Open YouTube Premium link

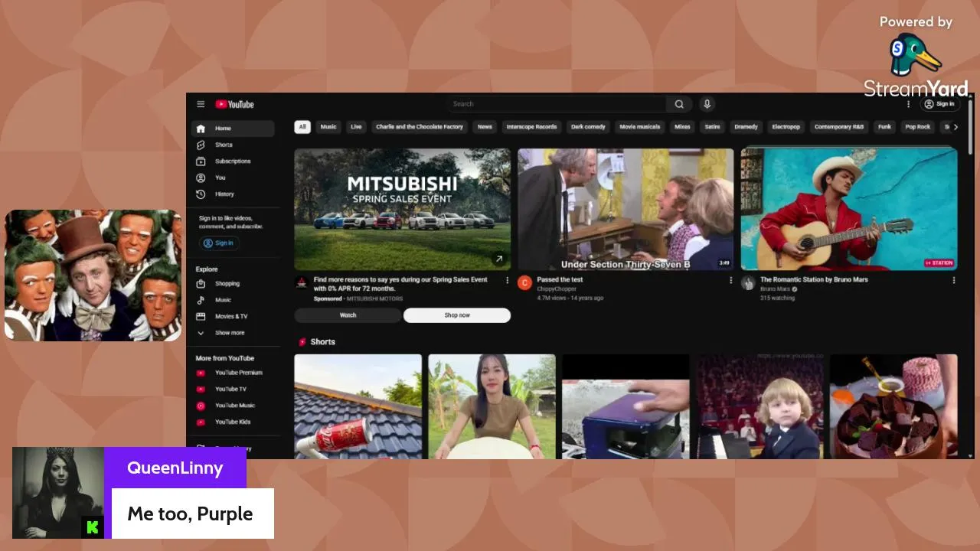pos(233,373)
